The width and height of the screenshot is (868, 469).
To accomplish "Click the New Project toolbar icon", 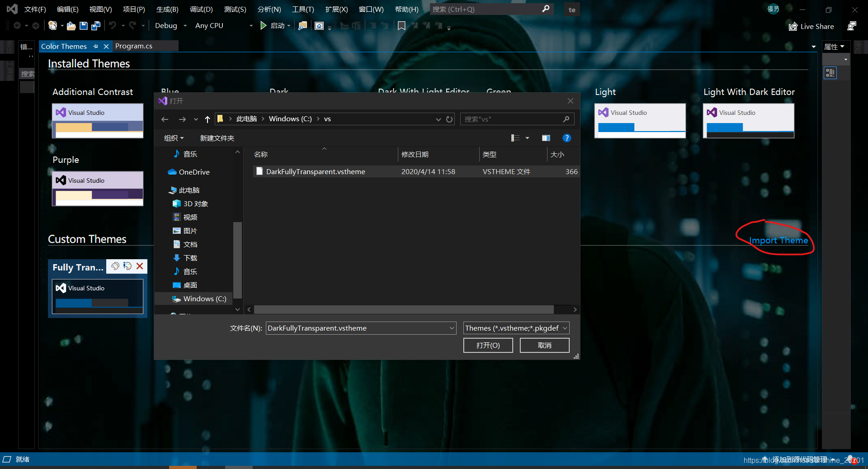I will pos(52,26).
